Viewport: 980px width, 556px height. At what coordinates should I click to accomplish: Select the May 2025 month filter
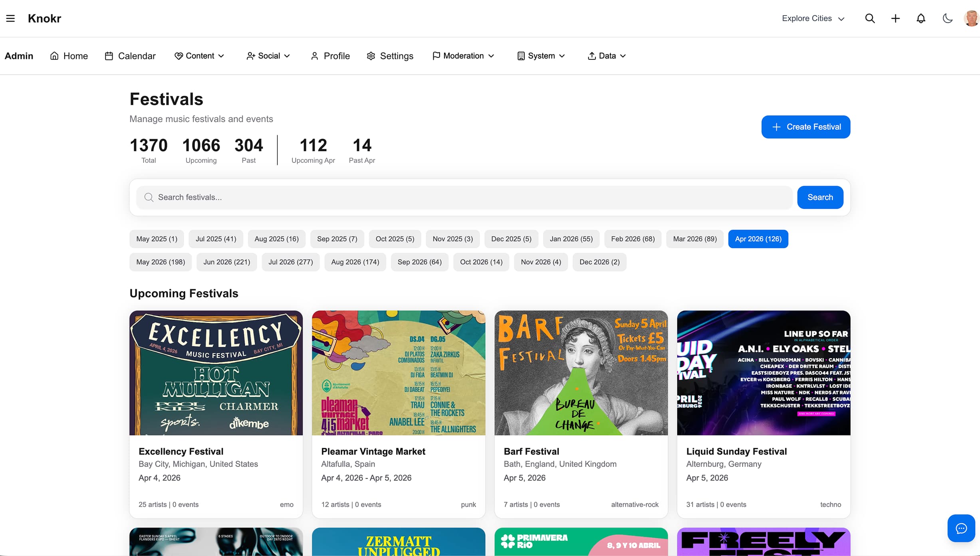tap(157, 239)
